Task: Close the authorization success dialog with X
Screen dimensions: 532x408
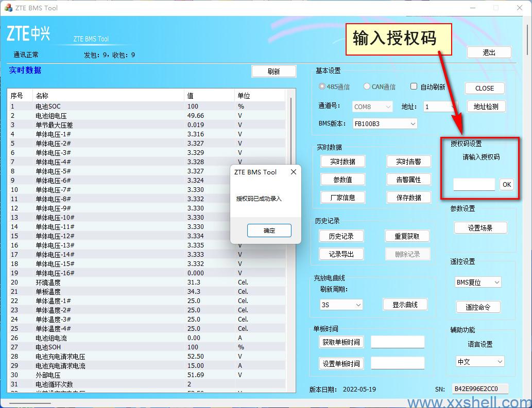Action: (294, 172)
